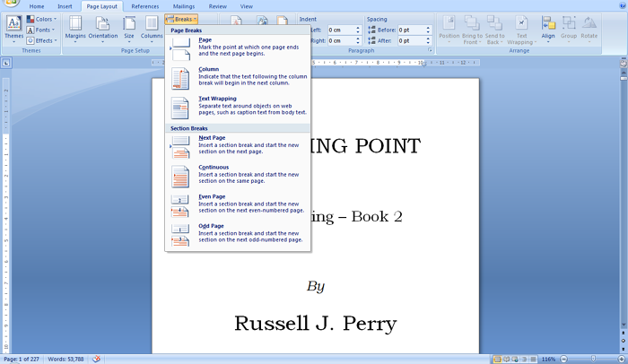Click the zoom out minus button
Screen dimensions: 628x364
point(563,359)
